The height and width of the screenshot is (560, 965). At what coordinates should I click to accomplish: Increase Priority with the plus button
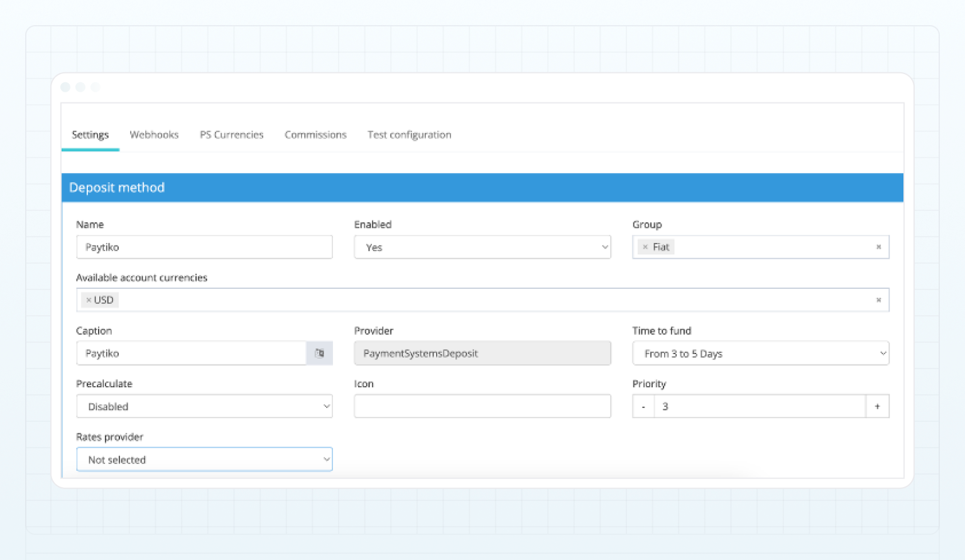tap(877, 407)
